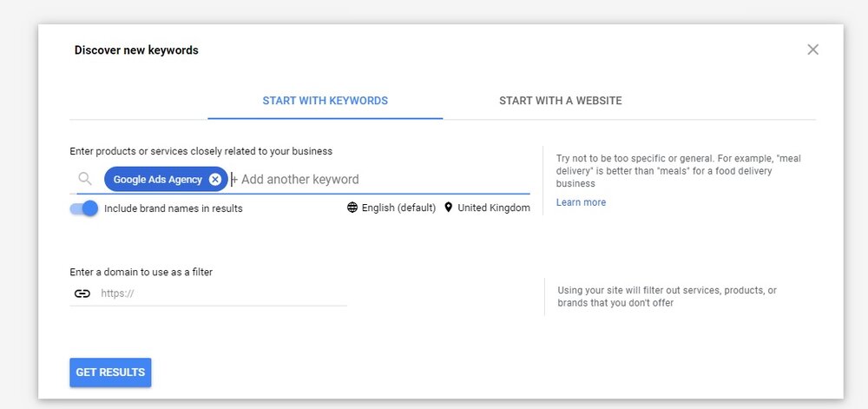
Task: Remove the Google Ads Agency keyword chip
Action: click(x=215, y=180)
